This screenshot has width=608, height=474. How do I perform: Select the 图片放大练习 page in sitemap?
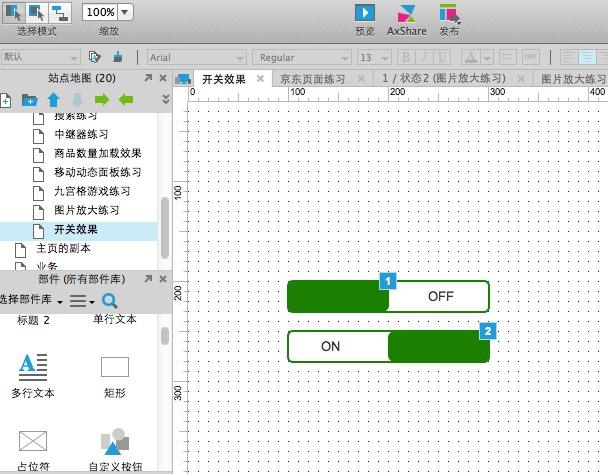(x=79, y=211)
